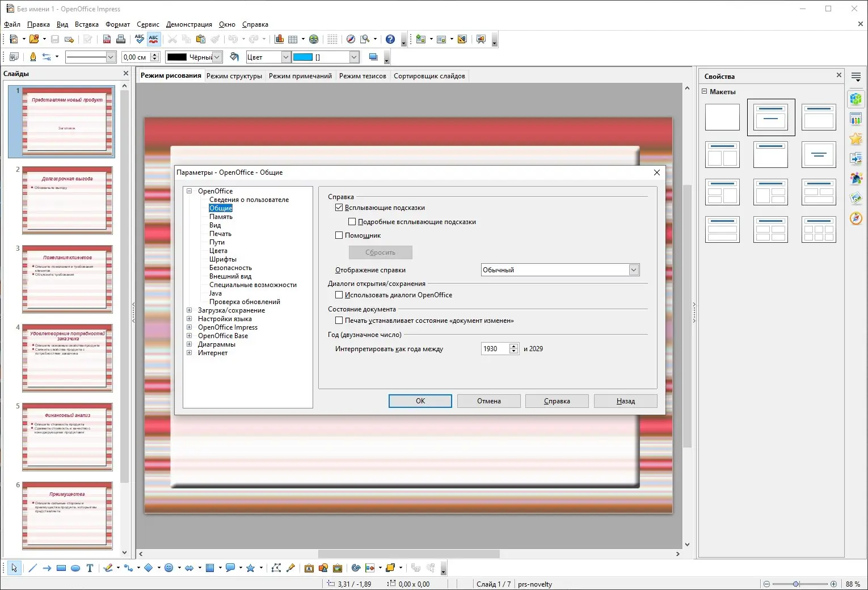The width and height of the screenshot is (868, 590).
Task: Expand the OpenOffice Impress tree node
Action: coord(189,327)
